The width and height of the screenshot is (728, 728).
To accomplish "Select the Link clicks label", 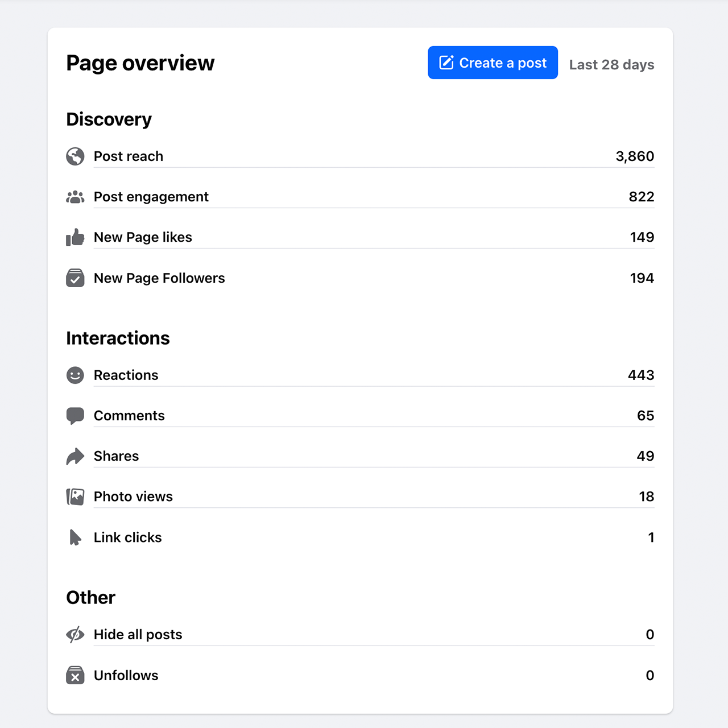I will point(128,537).
